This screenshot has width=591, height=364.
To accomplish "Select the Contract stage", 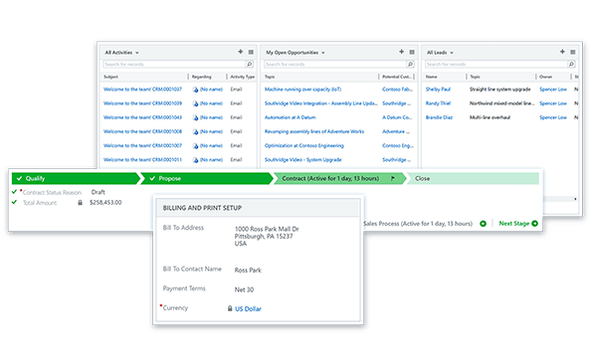I will point(339,178).
